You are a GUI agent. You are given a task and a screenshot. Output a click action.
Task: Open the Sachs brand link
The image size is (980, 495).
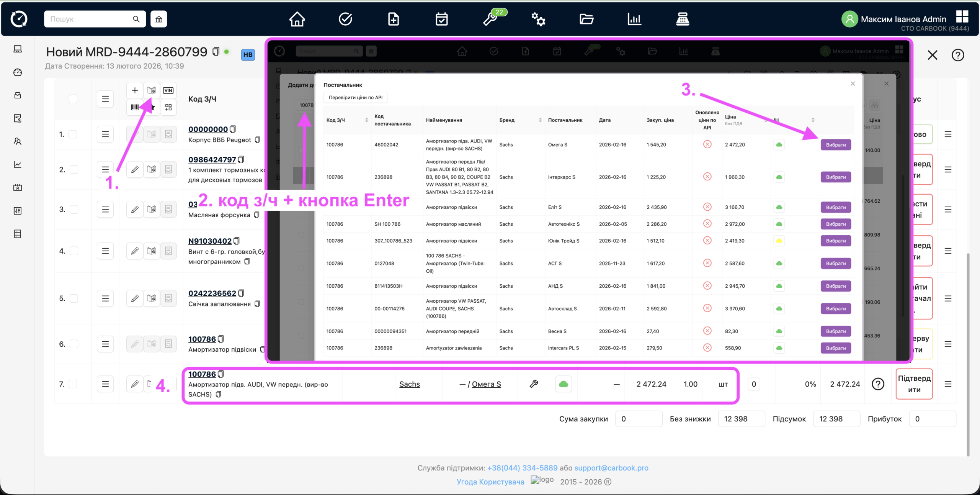pyautogui.click(x=409, y=384)
